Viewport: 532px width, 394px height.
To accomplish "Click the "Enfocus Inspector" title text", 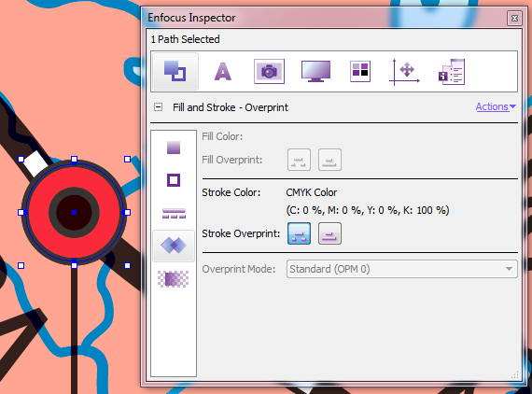I will pyautogui.click(x=191, y=18).
